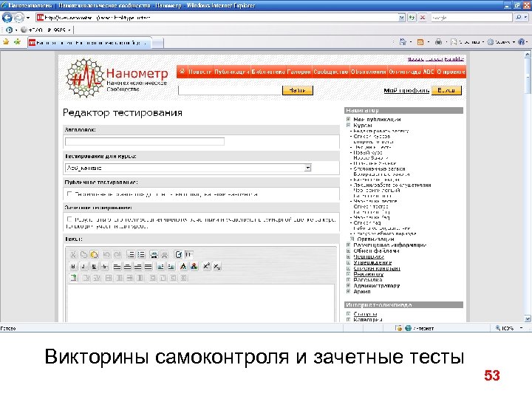Toggle italic formatting in the editor
532x399 pixels.
coord(83,267)
